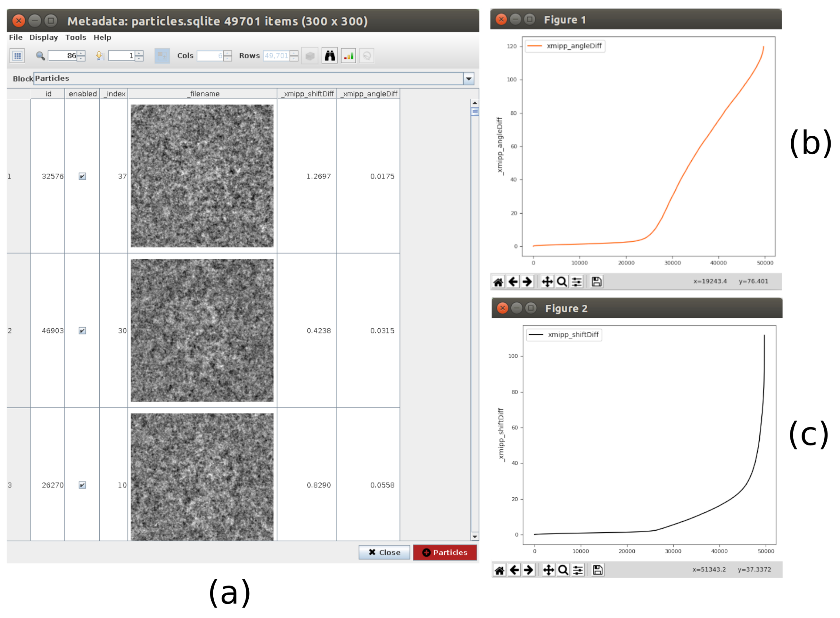Click Figure 1 home reset icon
This screenshot has height=618, width=840.
pyautogui.click(x=498, y=282)
